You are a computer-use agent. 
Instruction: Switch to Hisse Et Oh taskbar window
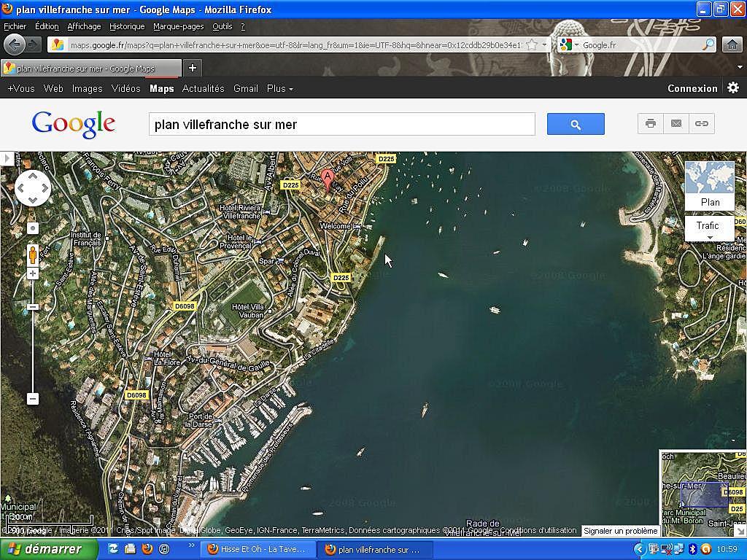click(258, 549)
